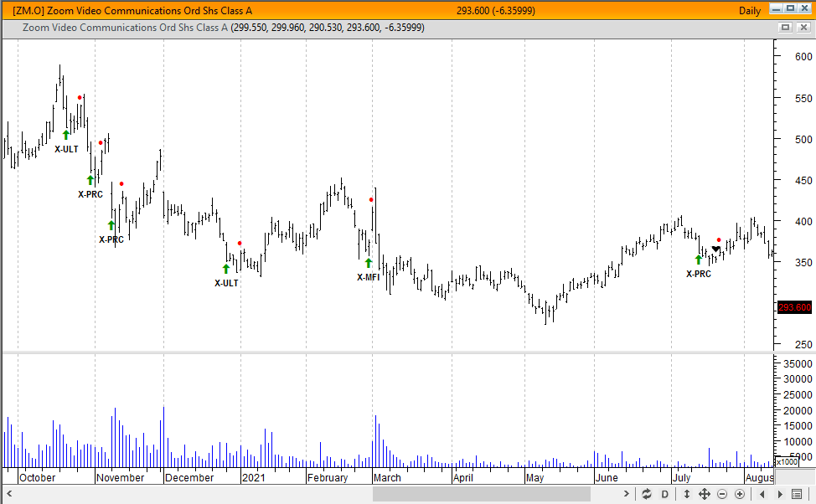
Task: Click the 250 price axis label
Action: [x=803, y=344]
